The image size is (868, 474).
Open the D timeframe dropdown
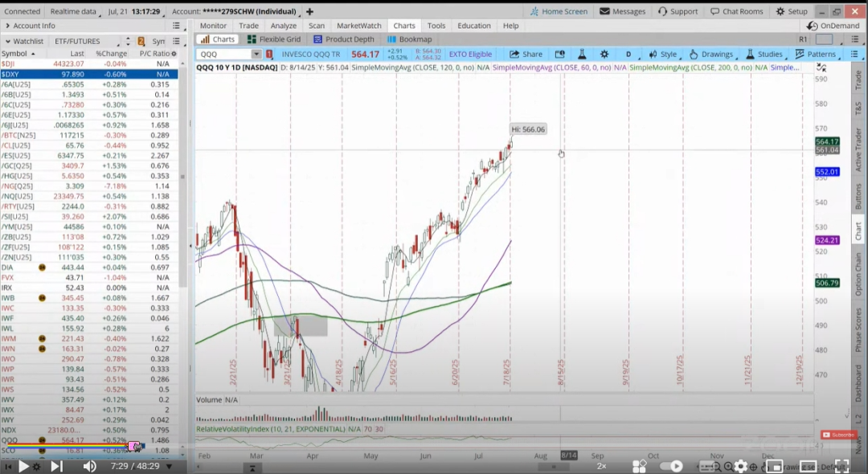coord(629,54)
